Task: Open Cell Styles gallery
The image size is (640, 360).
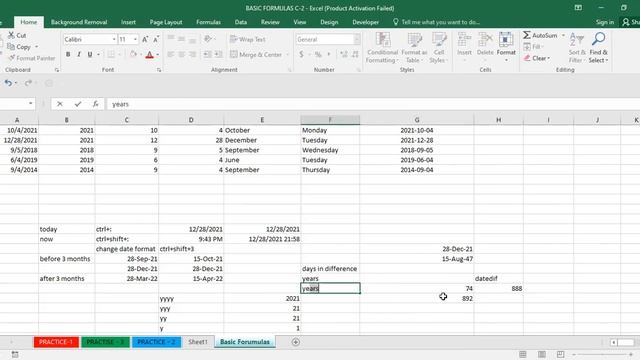Action: pyautogui.click(x=439, y=47)
